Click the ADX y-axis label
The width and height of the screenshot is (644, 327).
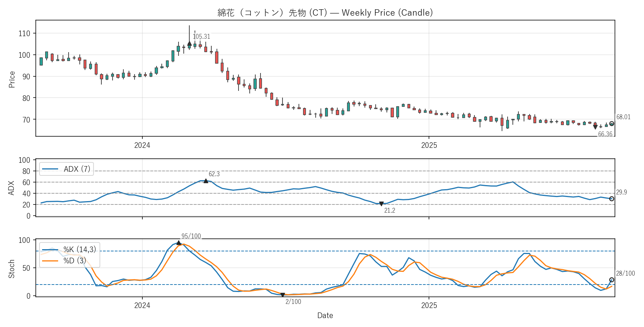12,188
